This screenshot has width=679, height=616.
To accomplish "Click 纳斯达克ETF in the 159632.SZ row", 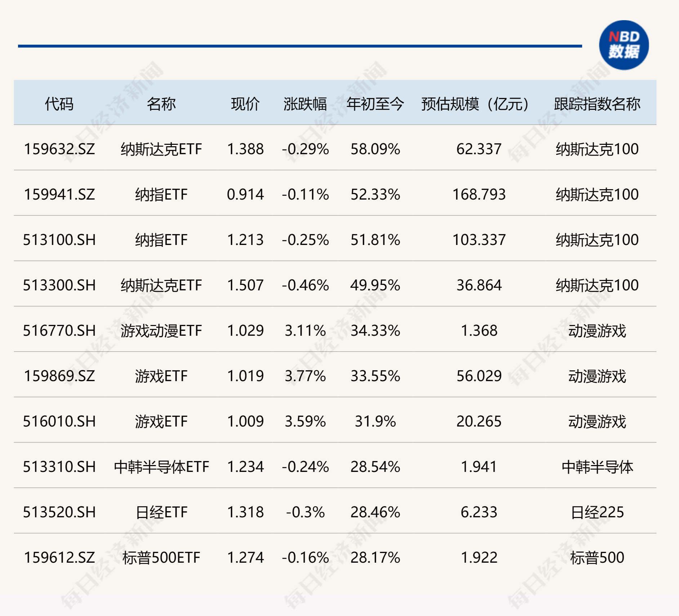I will 161,149.
